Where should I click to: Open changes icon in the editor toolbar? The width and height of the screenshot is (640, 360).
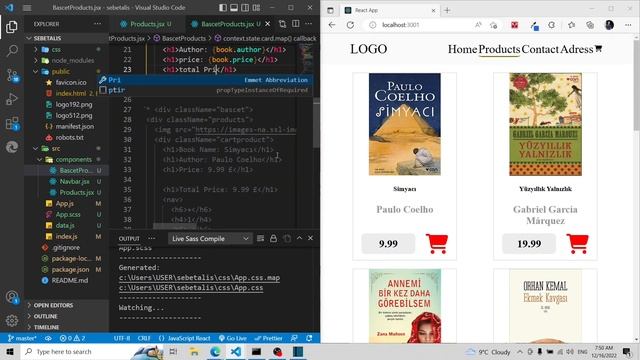(282, 24)
